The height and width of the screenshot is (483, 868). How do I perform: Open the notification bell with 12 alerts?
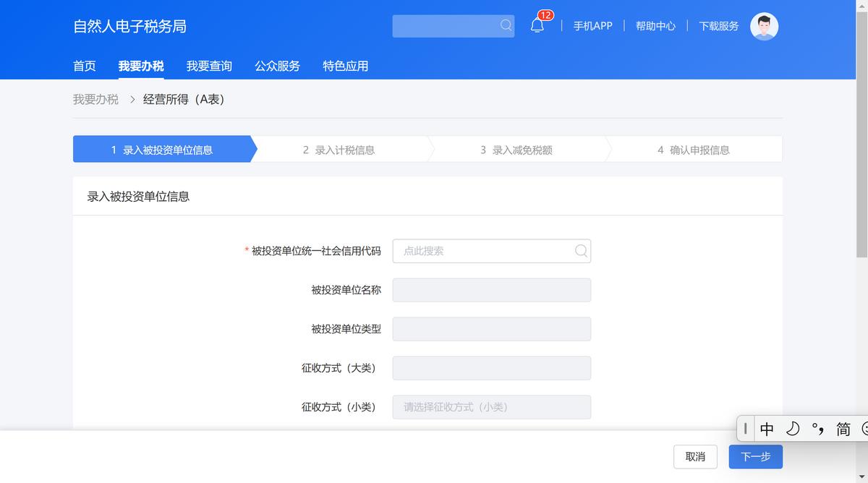pos(536,25)
